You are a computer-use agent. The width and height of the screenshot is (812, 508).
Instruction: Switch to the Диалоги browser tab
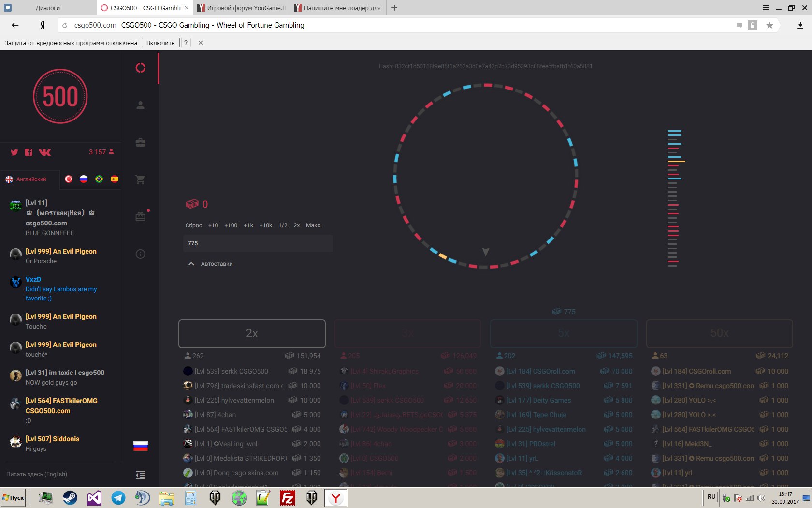click(48, 8)
